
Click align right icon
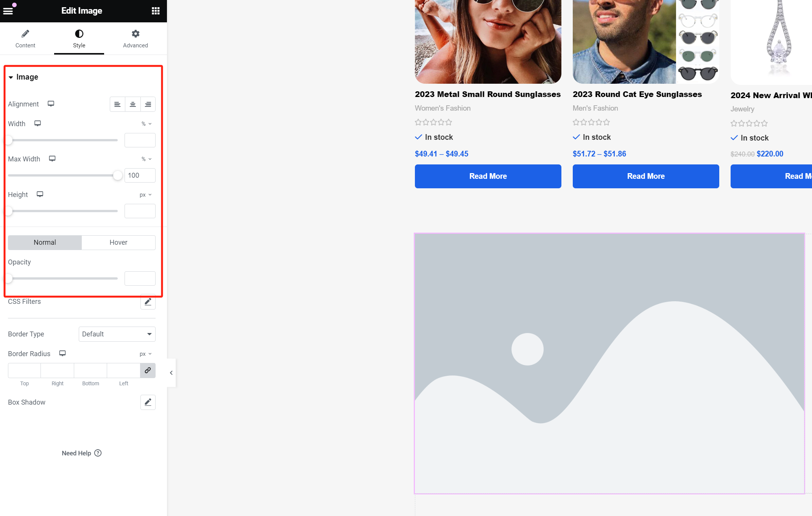pos(148,104)
